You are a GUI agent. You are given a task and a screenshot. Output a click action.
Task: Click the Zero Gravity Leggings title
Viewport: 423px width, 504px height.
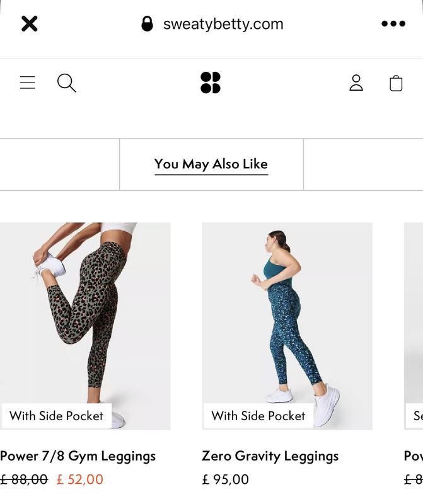click(270, 455)
